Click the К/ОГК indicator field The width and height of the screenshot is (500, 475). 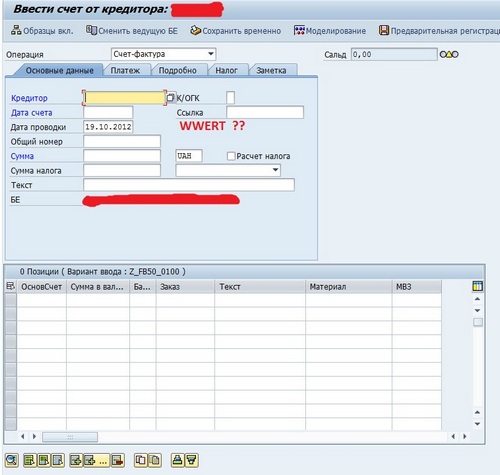[230, 98]
